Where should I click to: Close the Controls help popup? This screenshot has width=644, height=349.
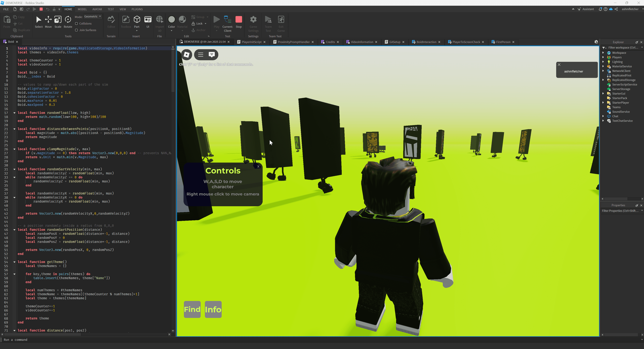(258, 166)
